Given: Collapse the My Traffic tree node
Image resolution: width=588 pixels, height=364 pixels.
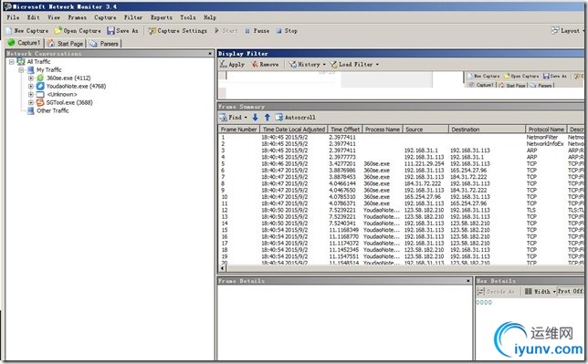Looking at the screenshot, I should click(x=22, y=69).
